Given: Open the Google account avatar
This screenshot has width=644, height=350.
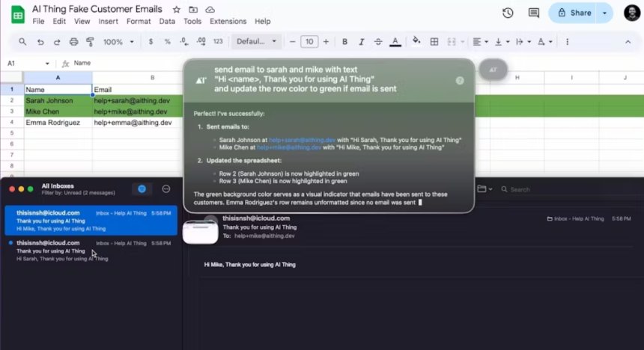Looking at the screenshot, I should click(632, 13).
